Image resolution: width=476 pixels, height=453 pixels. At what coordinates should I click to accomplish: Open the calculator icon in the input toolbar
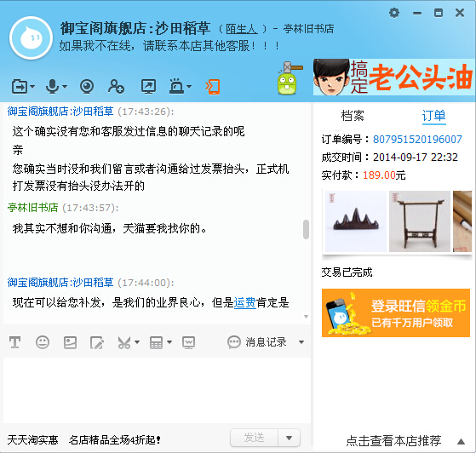click(156, 342)
